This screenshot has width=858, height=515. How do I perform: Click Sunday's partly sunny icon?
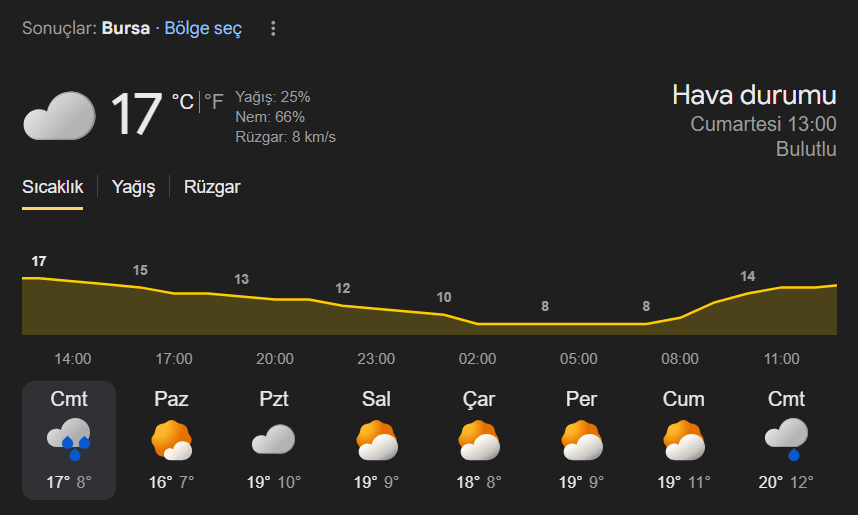[171, 440]
